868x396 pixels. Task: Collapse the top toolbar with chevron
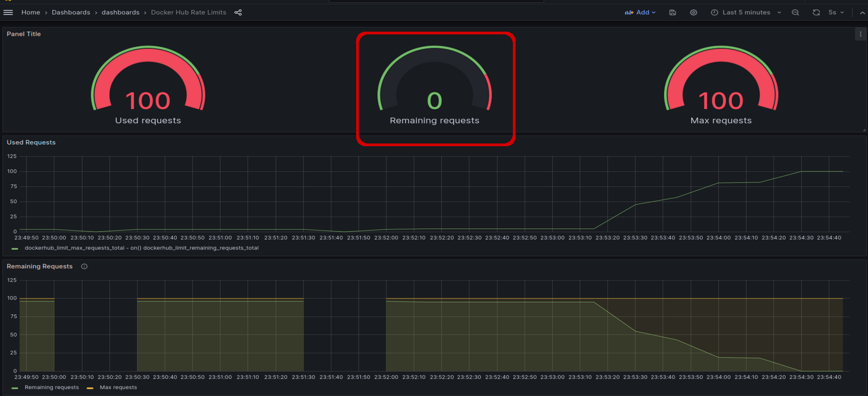pos(862,12)
